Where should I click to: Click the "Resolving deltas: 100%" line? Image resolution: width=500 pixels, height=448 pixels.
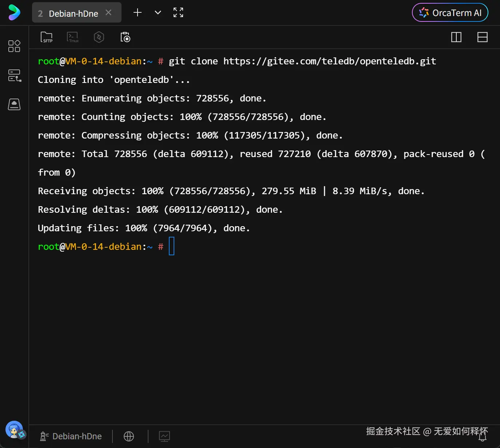(160, 209)
